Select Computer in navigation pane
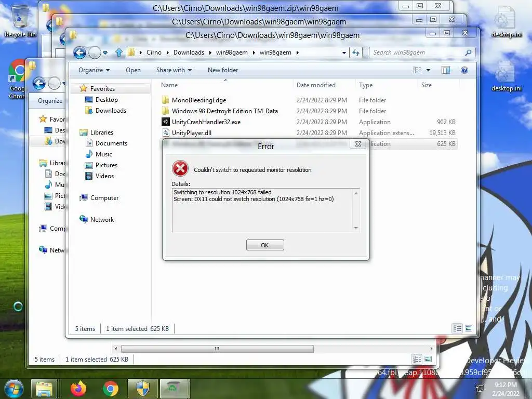The image size is (532, 399). [x=104, y=198]
